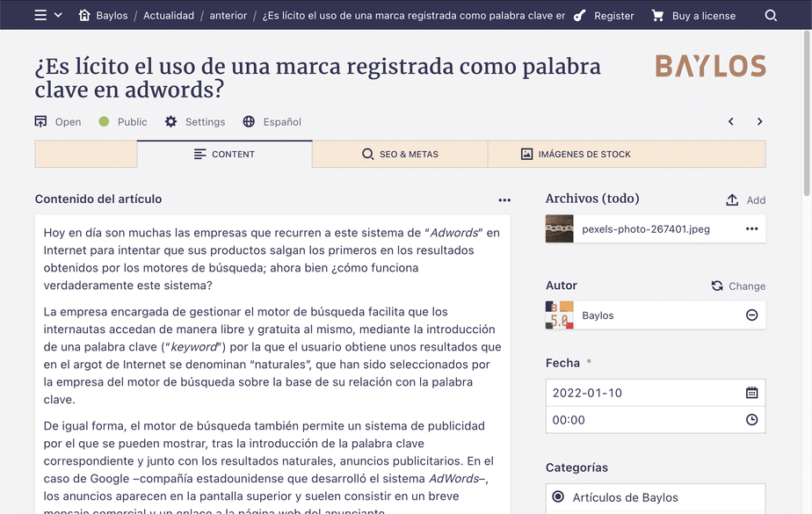Click Add to upload a file
The height and width of the screenshot is (514, 812).
point(745,200)
